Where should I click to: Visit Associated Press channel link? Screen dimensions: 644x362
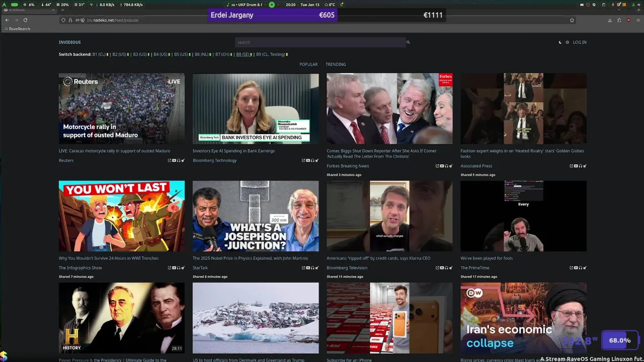[476, 166]
